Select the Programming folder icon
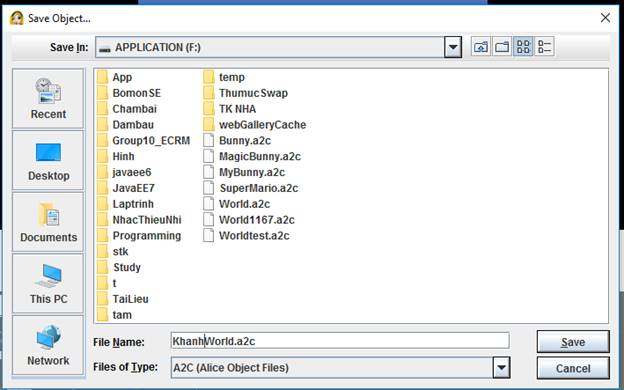 pos(103,236)
